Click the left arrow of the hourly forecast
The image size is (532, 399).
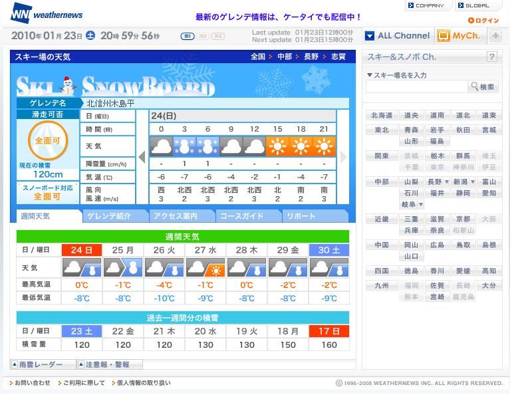coord(142,157)
